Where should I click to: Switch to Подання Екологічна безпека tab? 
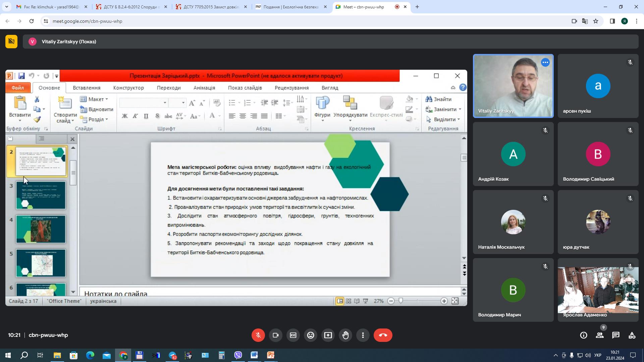coord(290,7)
